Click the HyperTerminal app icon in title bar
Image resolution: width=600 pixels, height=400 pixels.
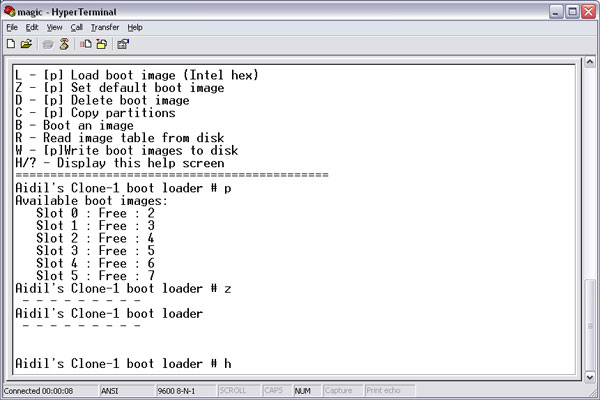pos(11,10)
